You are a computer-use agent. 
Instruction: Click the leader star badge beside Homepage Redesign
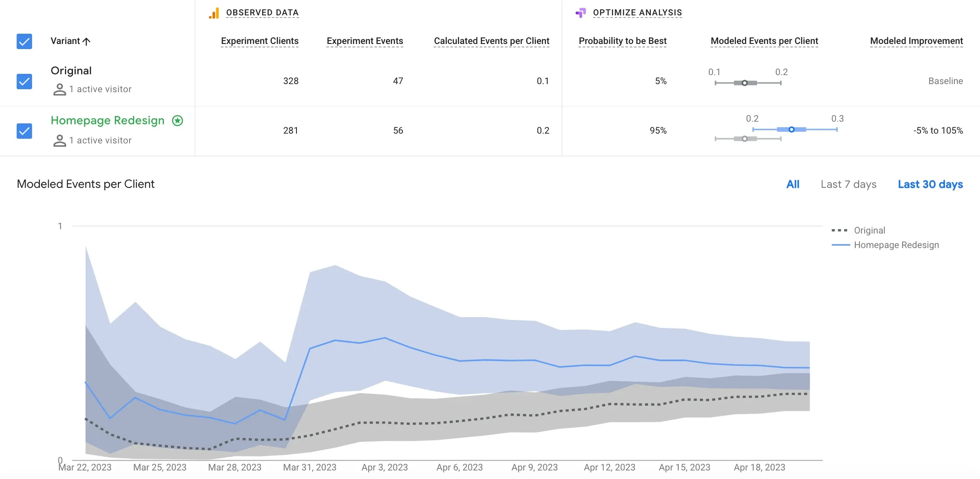pos(178,121)
